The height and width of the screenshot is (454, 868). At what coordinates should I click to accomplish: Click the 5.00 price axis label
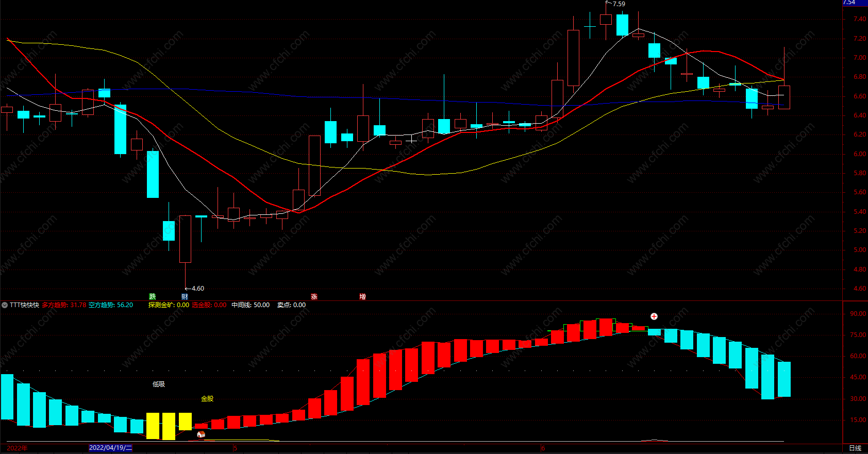860,250
